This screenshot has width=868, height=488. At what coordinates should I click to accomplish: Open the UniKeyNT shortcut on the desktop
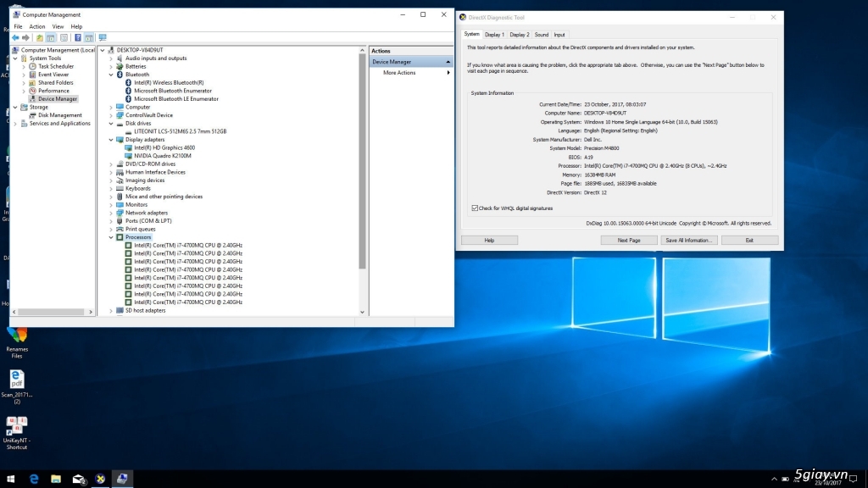[16, 426]
